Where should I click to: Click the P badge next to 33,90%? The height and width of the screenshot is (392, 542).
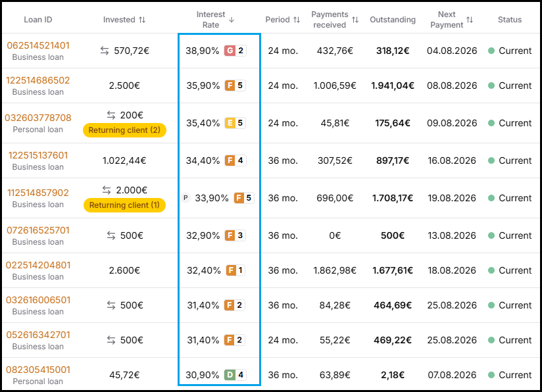pos(185,198)
